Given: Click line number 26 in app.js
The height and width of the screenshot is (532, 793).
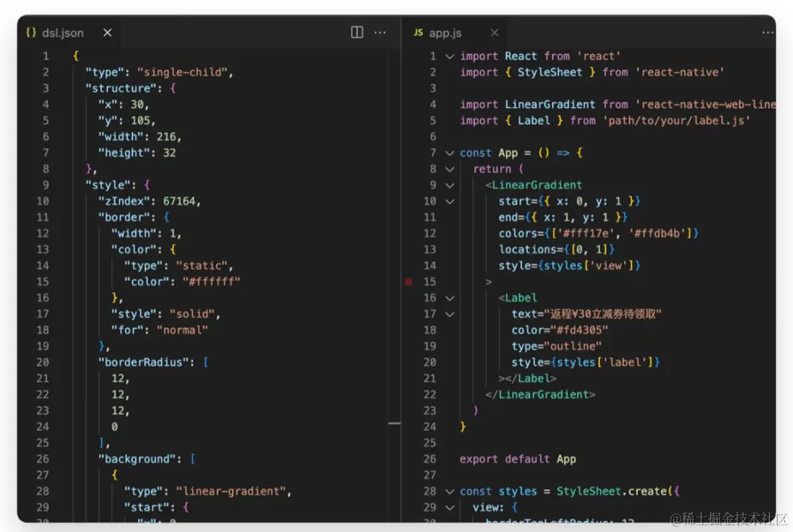Looking at the screenshot, I should pyautogui.click(x=430, y=459).
